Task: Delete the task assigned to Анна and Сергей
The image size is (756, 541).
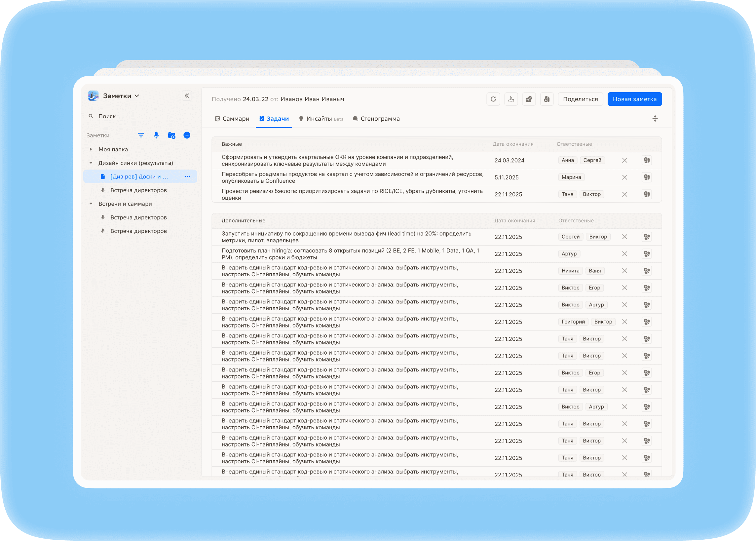Action: point(624,161)
